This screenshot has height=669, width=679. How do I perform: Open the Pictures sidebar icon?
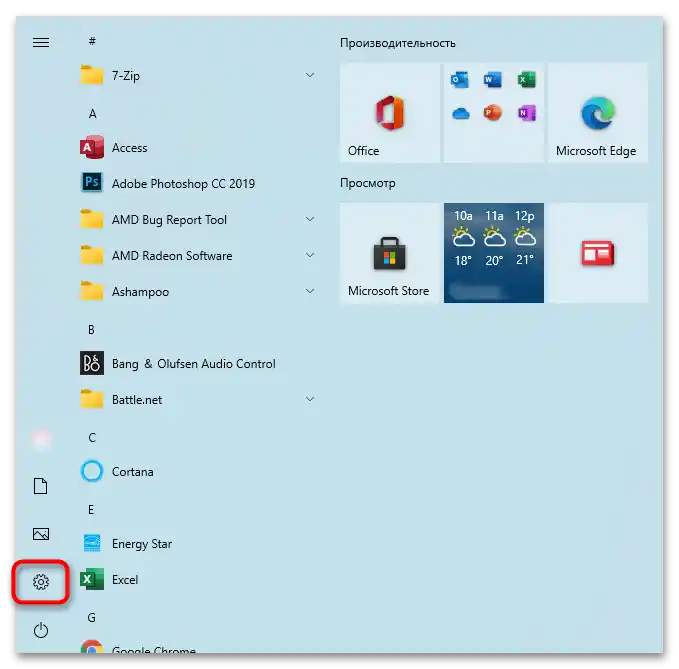point(41,533)
